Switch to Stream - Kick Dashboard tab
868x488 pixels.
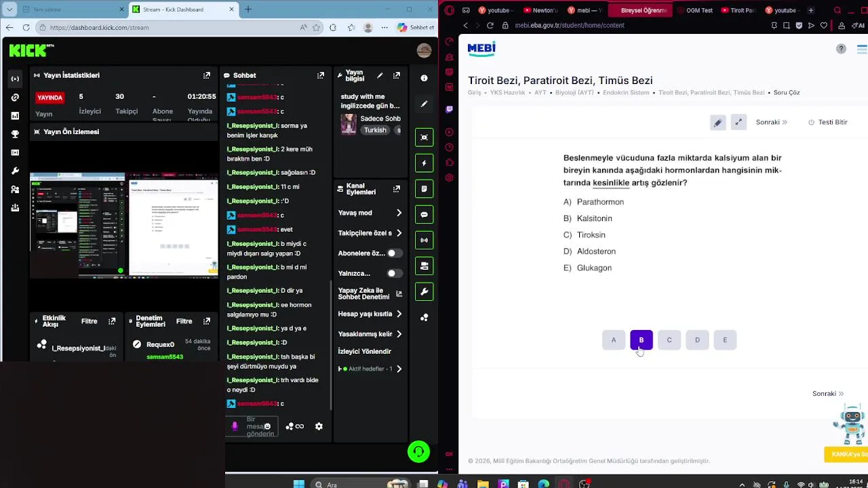tap(183, 9)
